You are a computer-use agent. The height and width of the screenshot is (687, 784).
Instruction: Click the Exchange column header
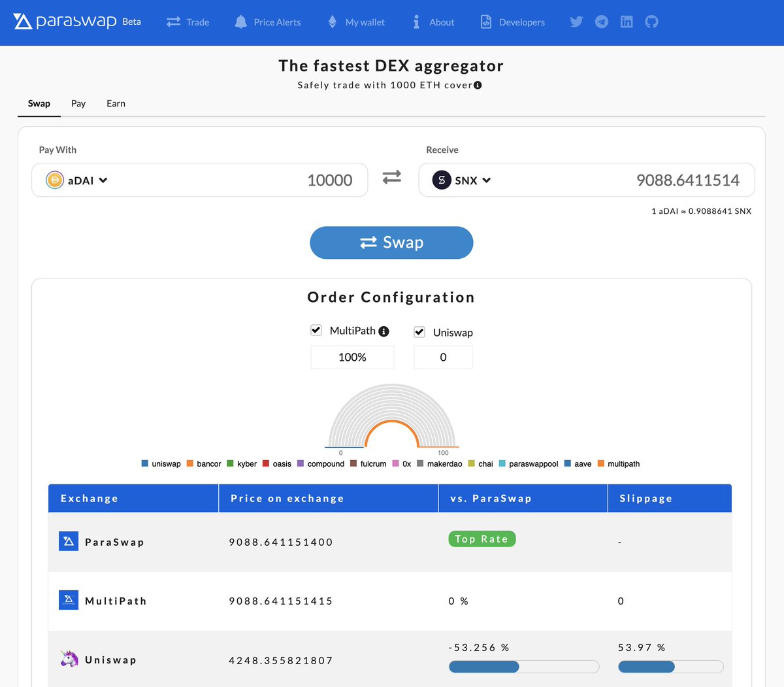click(x=133, y=498)
